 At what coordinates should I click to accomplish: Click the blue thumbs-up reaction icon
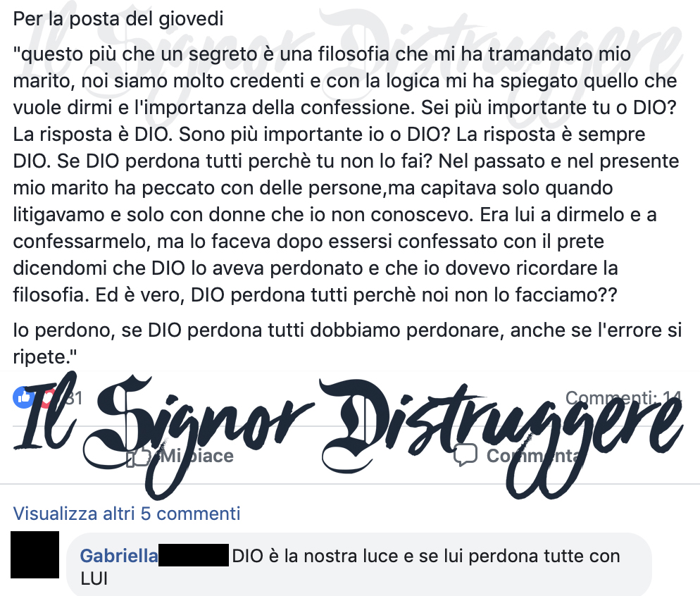click(x=24, y=397)
